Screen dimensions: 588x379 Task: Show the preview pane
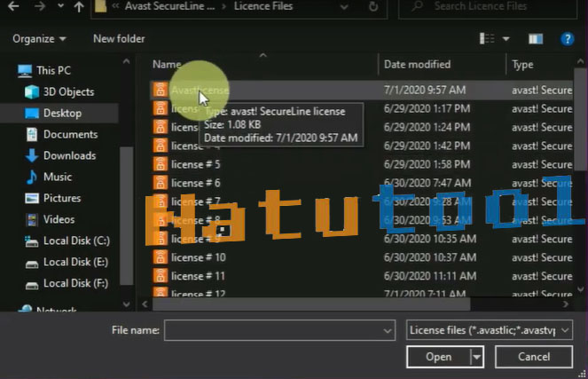tap(536, 39)
